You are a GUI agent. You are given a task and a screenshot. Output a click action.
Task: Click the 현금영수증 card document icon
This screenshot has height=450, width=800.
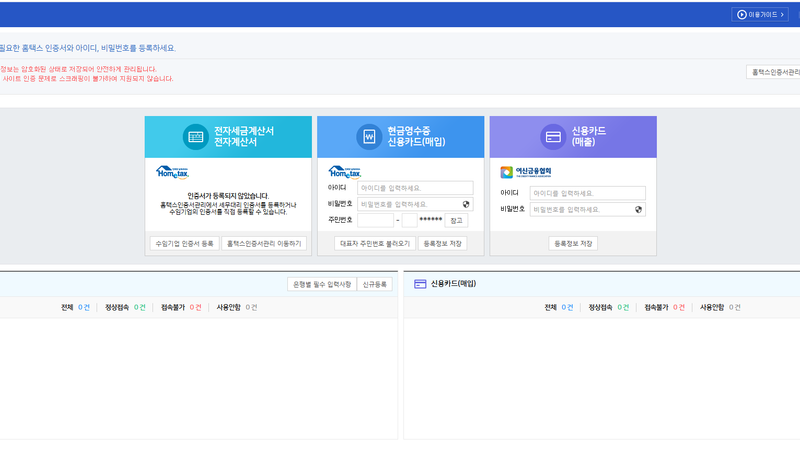click(x=369, y=137)
